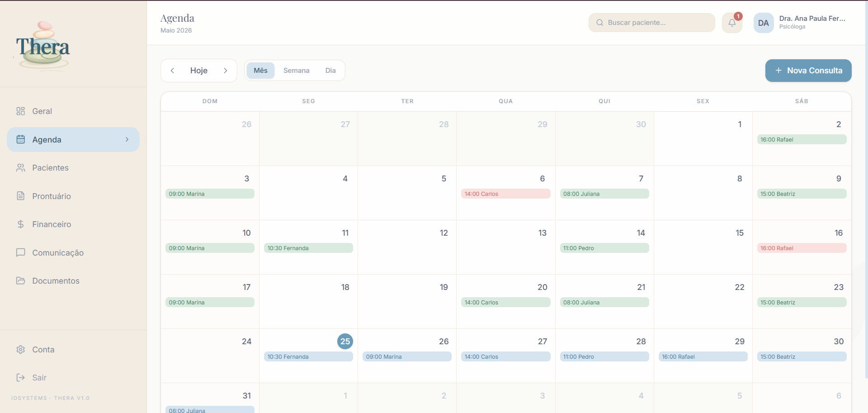The image size is (868, 413).
Task: Open Pacientes menu item
Action: click(73, 168)
